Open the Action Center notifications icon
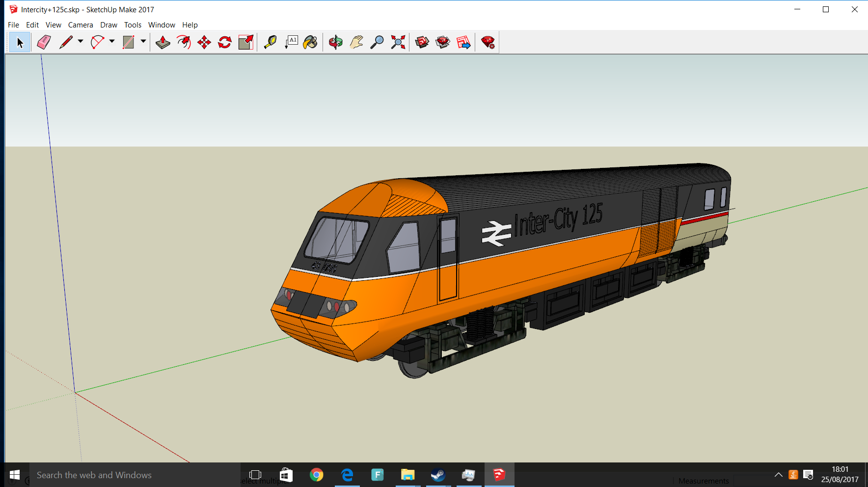 click(808, 475)
